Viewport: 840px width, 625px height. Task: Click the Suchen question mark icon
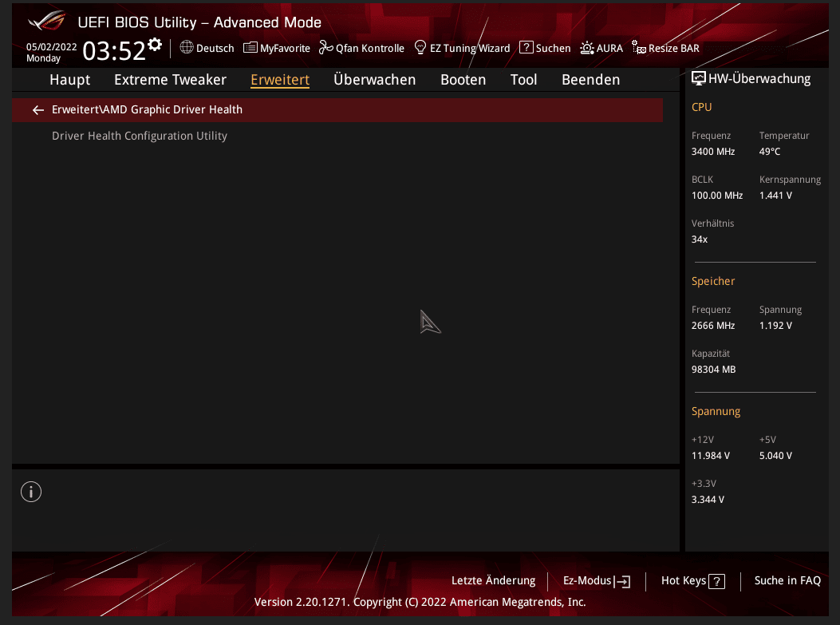click(x=526, y=47)
